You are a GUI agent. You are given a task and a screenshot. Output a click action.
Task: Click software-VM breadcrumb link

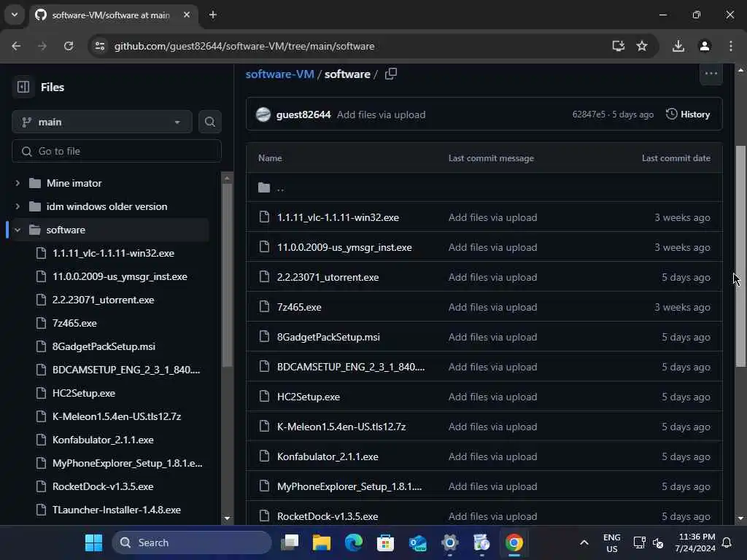pos(279,74)
